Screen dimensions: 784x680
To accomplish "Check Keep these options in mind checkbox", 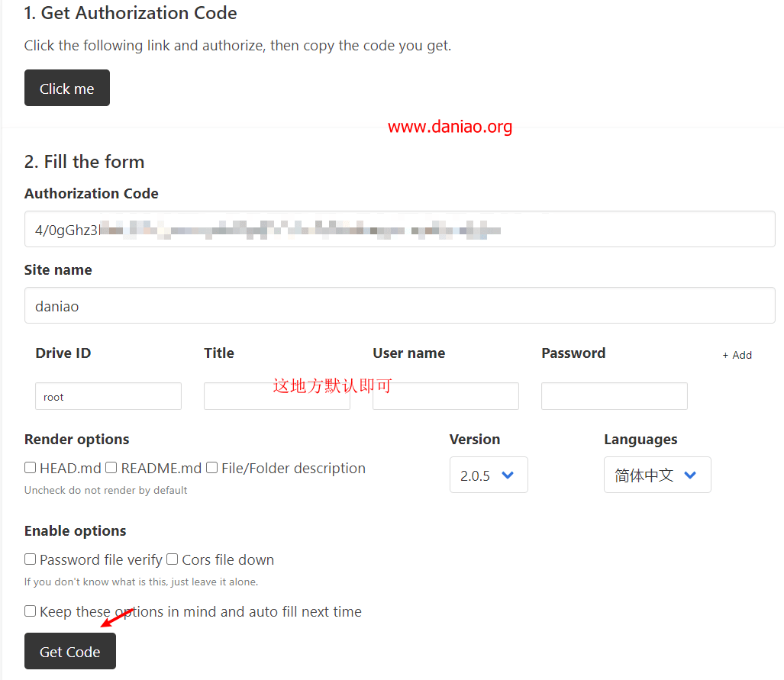I will click(x=31, y=611).
